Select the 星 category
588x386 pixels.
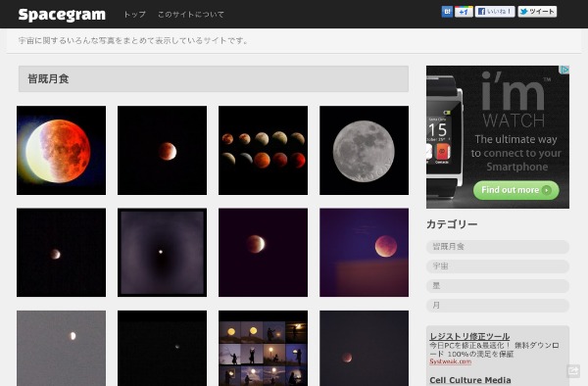(498, 285)
